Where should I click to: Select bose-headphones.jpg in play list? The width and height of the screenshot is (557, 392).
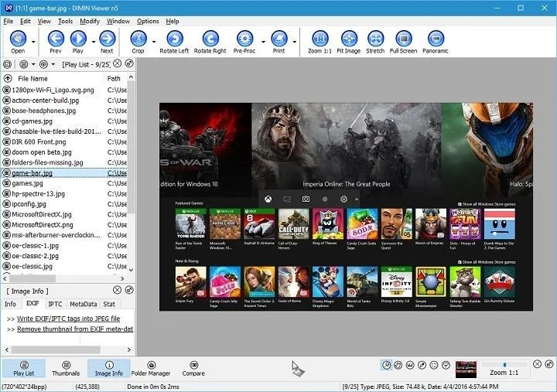point(64,111)
